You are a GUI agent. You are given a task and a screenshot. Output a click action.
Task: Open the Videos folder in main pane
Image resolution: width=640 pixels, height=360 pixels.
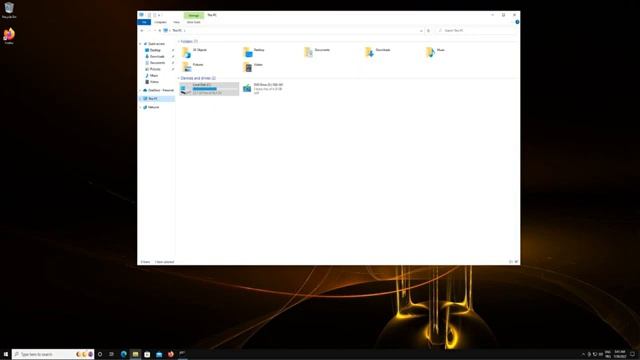click(253, 67)
